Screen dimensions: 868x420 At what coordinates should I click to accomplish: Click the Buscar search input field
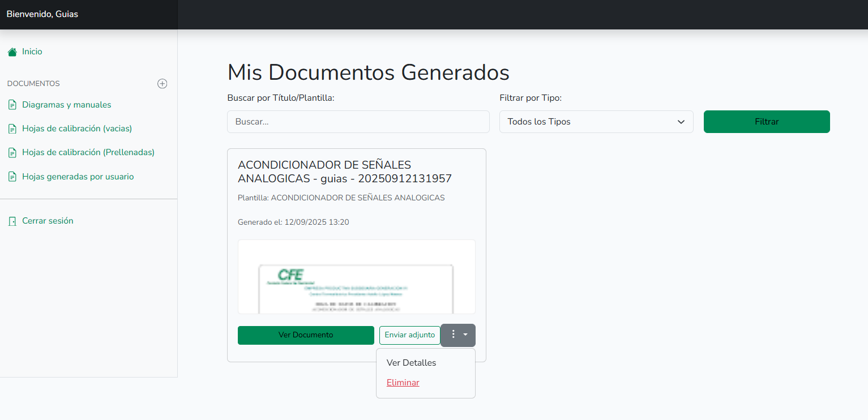click(x=358, y=122)
